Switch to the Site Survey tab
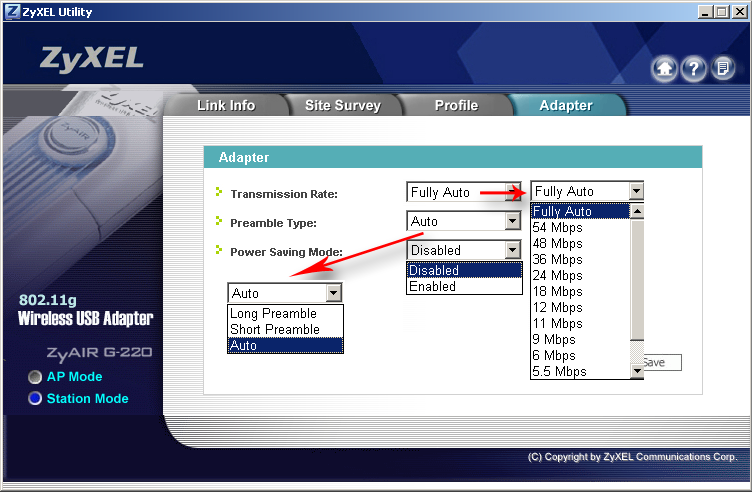The height and width of the screenshot is (492, 752). tap(343, 105)
